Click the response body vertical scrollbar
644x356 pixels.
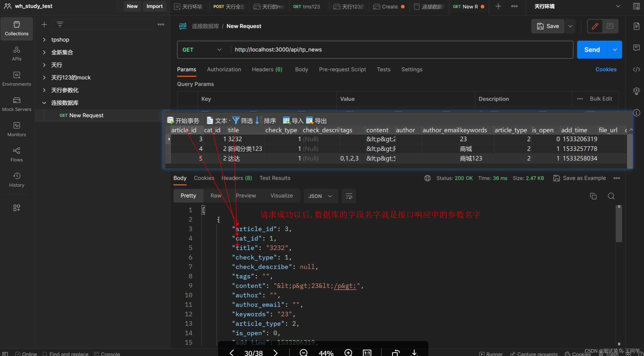coord(619,224)
